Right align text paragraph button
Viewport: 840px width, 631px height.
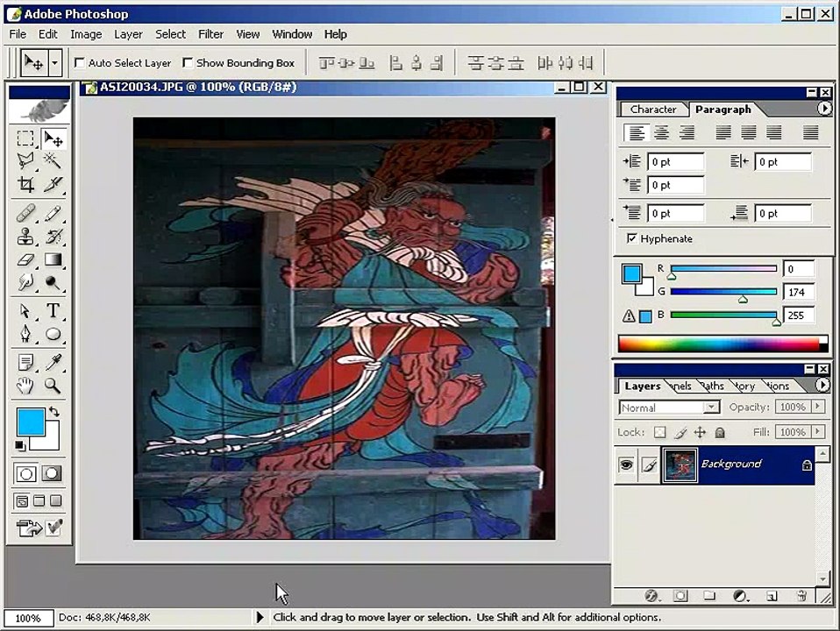click(687, 132)
